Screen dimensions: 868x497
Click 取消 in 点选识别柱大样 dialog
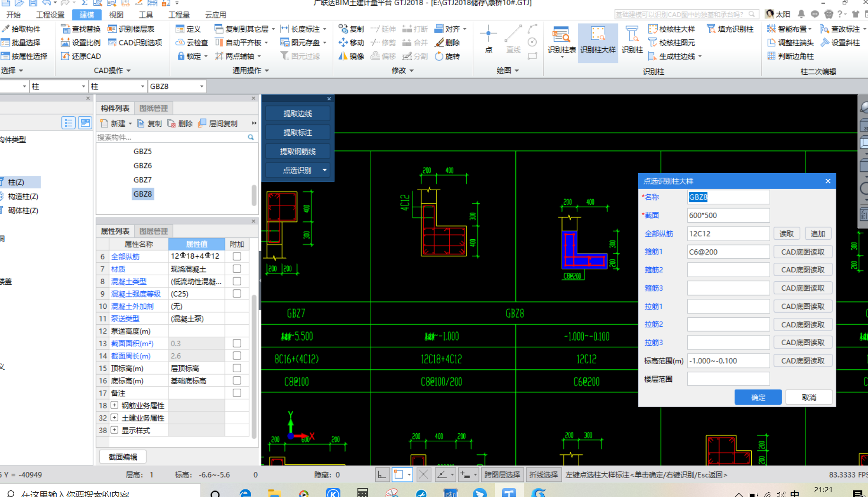click(x=809, y=397)
